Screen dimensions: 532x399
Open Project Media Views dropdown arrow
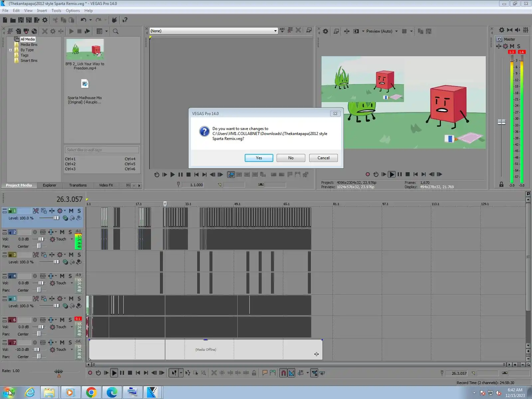[107, 31]
